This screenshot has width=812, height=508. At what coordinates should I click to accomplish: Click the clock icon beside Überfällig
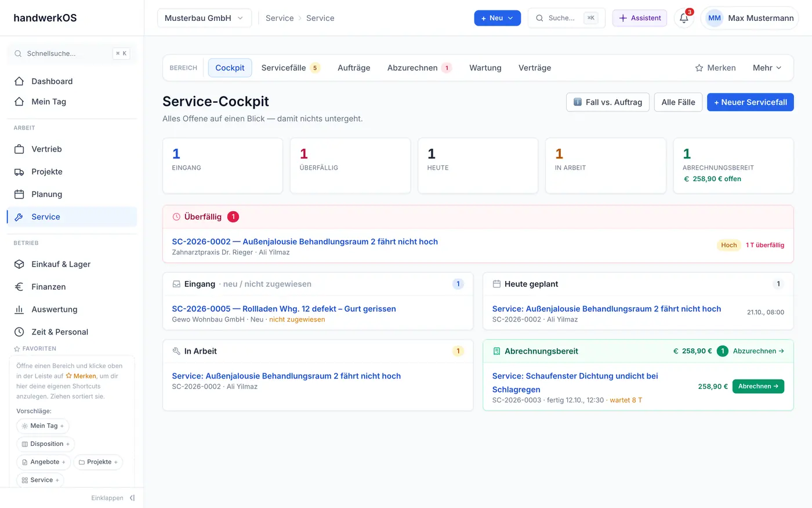tap(176, 217)
